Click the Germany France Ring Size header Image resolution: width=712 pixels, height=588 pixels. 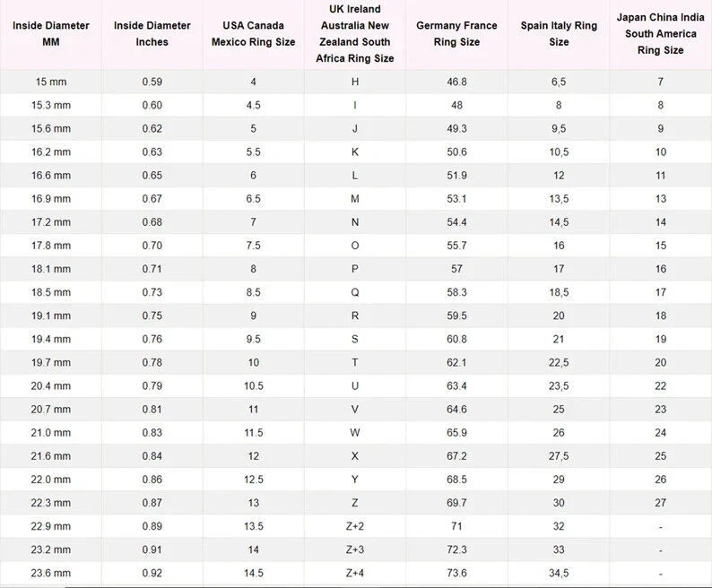point(456,34)
